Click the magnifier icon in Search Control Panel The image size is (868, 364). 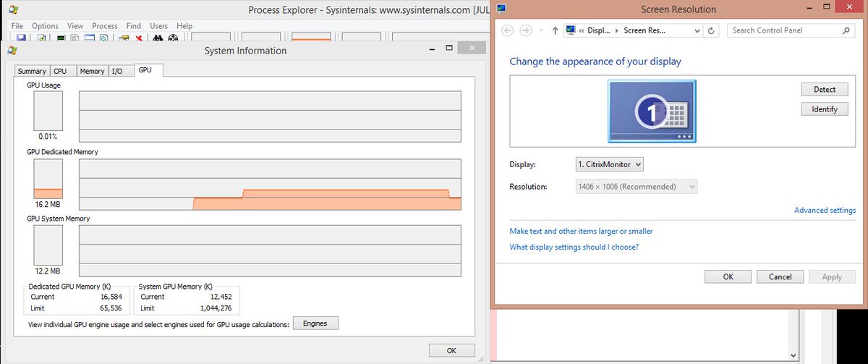coord(846,30)
